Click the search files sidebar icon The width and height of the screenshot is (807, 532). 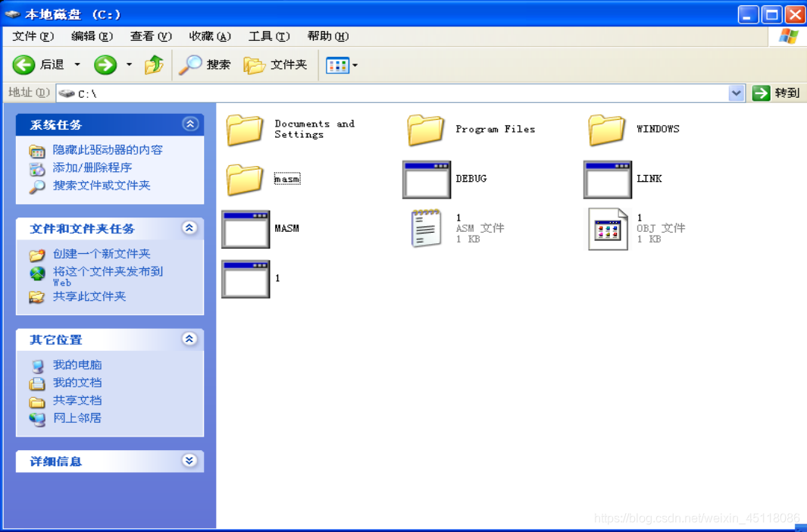[37, 186]
